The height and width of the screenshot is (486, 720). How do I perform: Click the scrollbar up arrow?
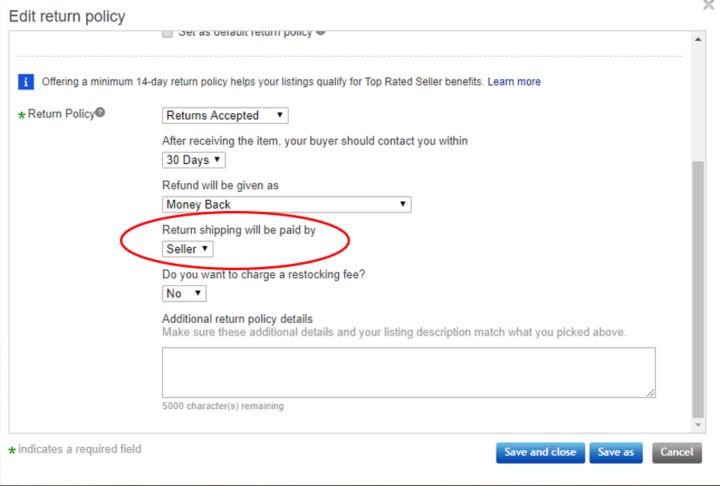tap(698, 40)
